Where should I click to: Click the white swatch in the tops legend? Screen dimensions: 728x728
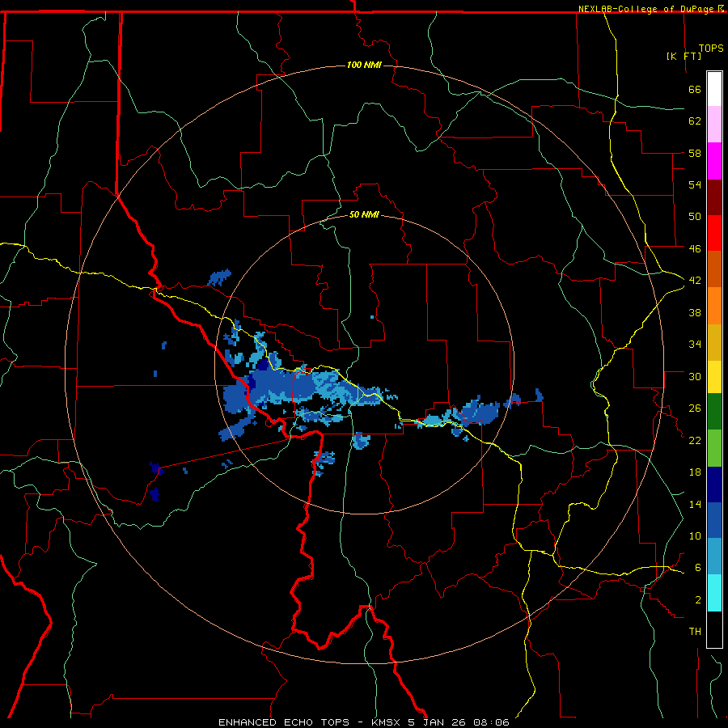pyautogui.click(x=714, y=89)
